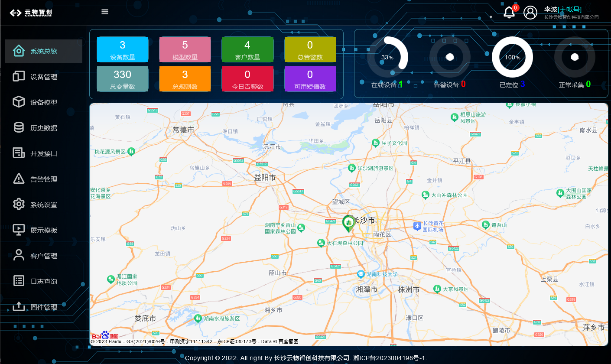Click the 设备模型 cube icon
Image resolution: width=611 pixels, height=364 pixels.
point(19,102)
